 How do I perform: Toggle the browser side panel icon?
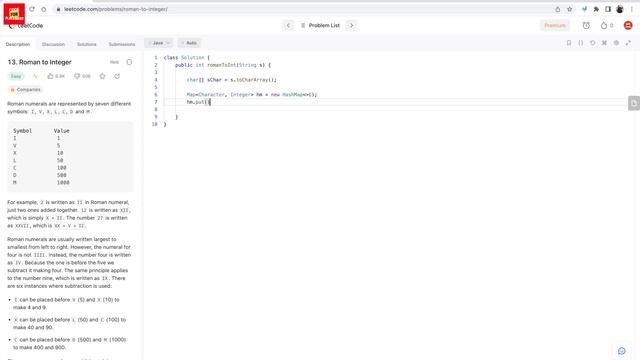[x=608, y=9]
